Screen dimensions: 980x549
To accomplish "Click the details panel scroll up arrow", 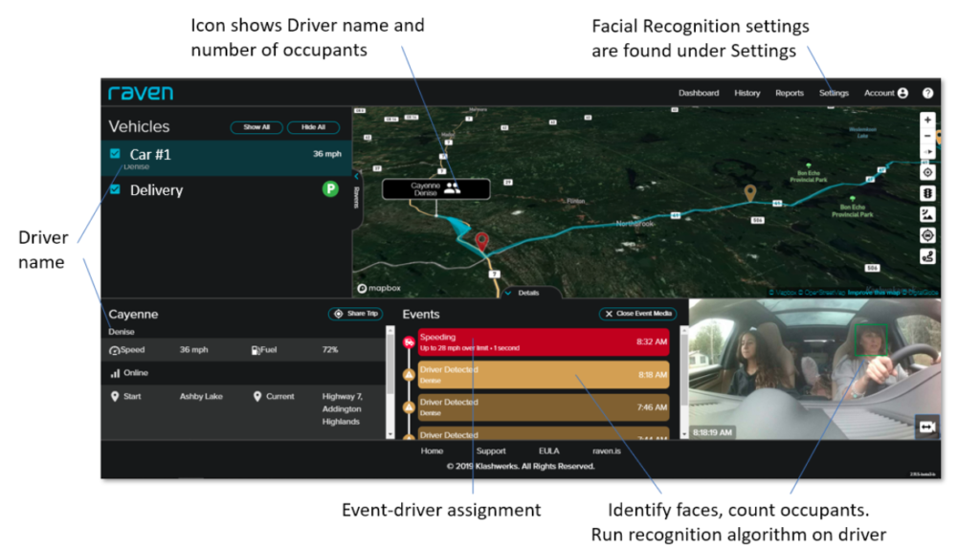I will click(x=390, y=330).
